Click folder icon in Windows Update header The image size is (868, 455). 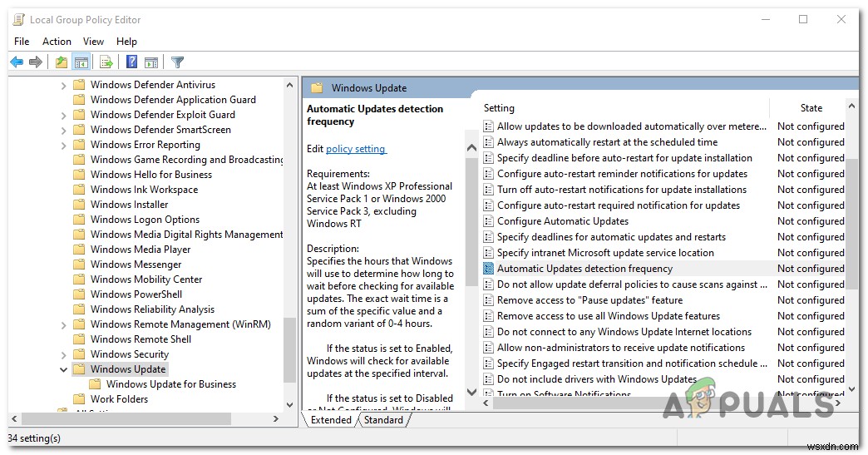coord(317,88)
